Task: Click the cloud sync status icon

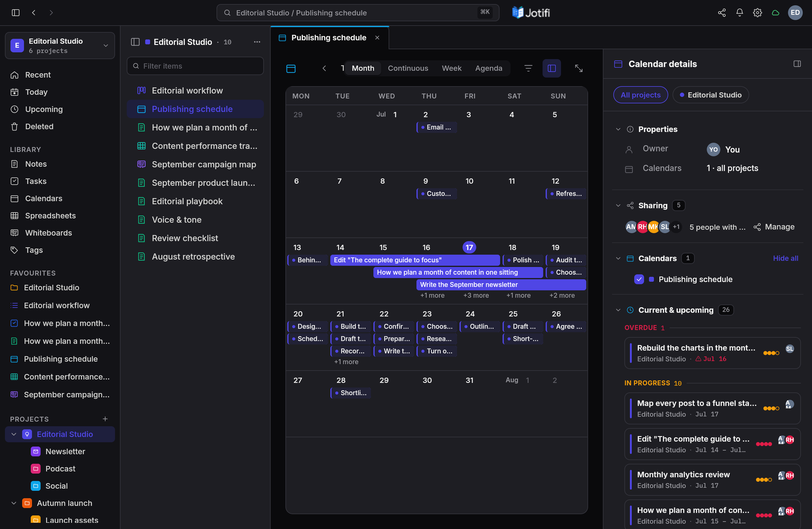Action: coord(775,13)
